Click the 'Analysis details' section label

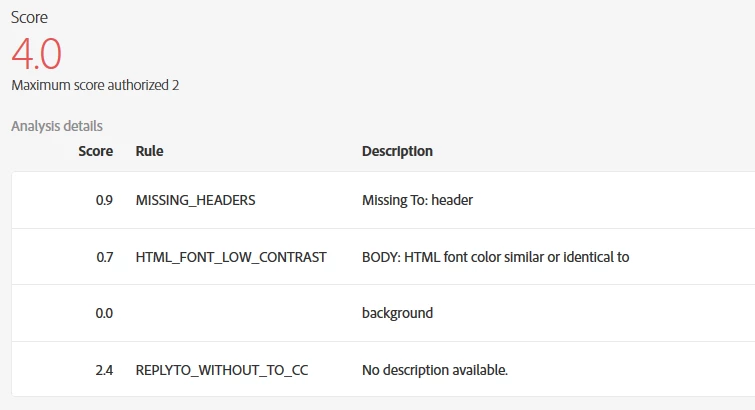(x=57, y=126)
